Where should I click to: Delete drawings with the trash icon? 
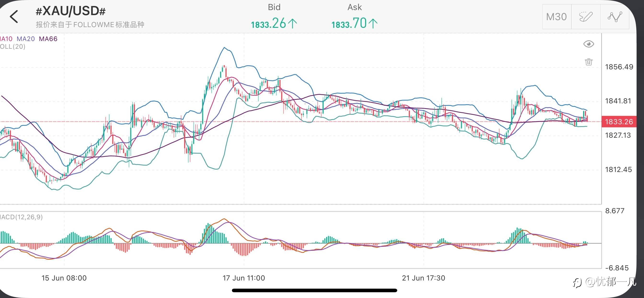(x=588, y=62)
